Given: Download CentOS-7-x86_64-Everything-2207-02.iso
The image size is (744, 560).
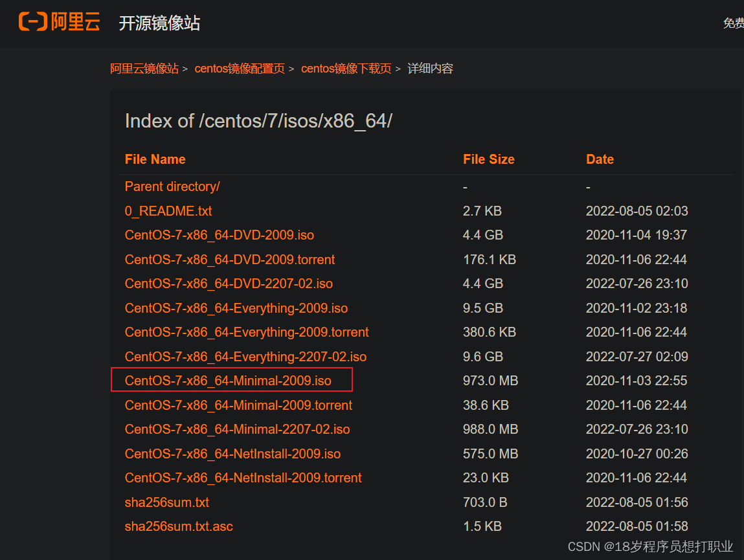Looking at the screenshot, I should point(245,357).
